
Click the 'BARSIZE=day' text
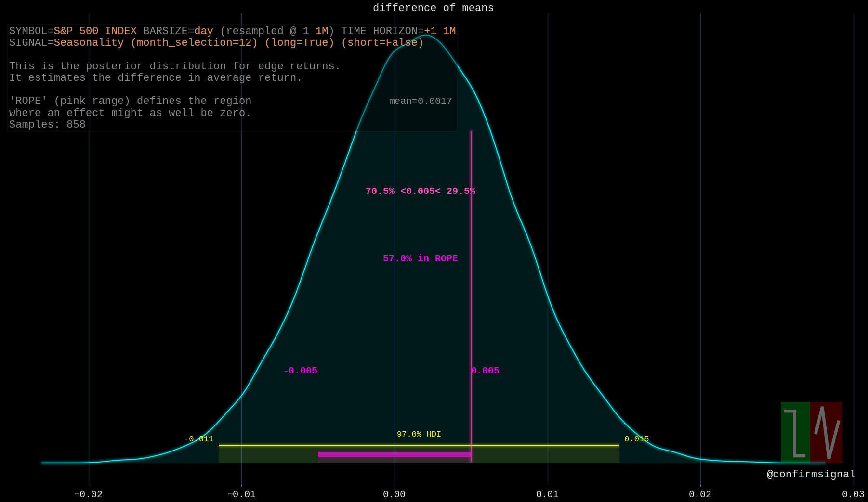(178, 31)
